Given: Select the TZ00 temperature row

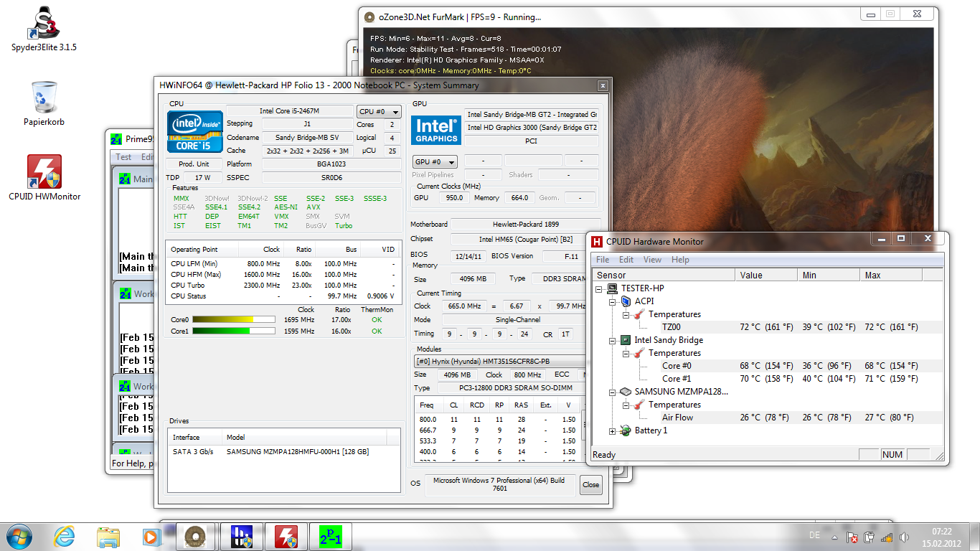Looking at the screenshot, I should coord(767,327).
